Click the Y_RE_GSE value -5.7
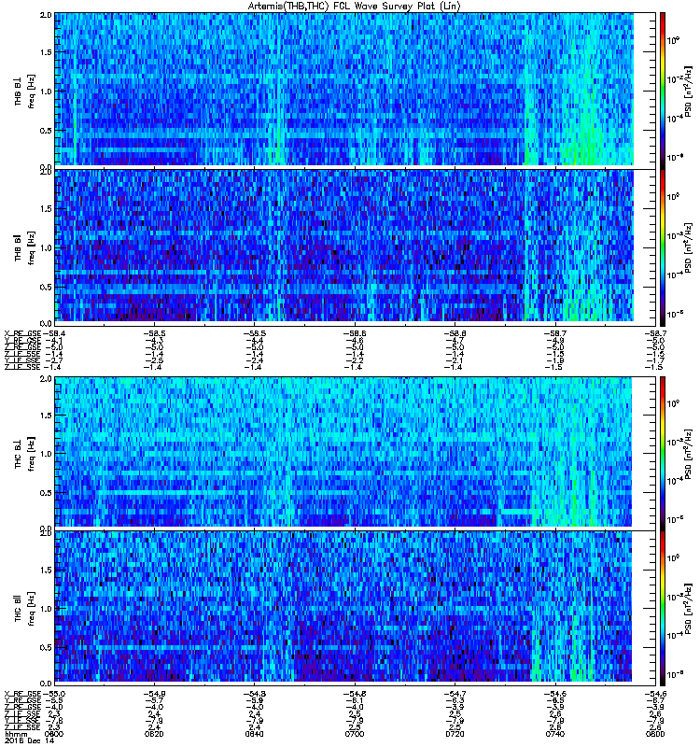Viewport: 700px width, 747px height. click(154, 700)
